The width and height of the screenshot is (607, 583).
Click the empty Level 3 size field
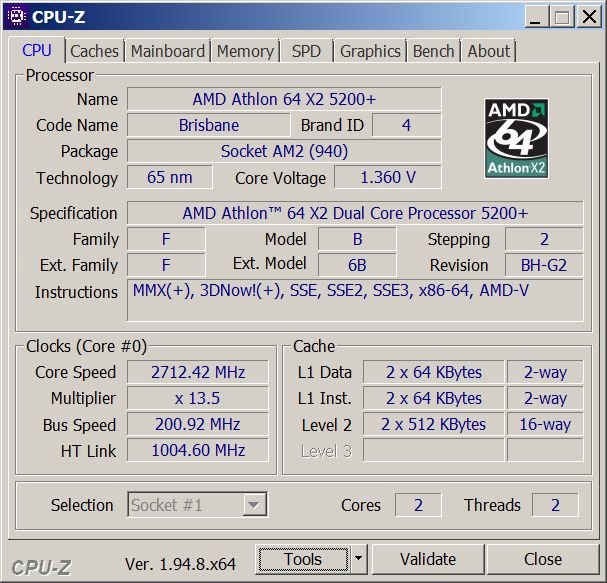[434, 450]
